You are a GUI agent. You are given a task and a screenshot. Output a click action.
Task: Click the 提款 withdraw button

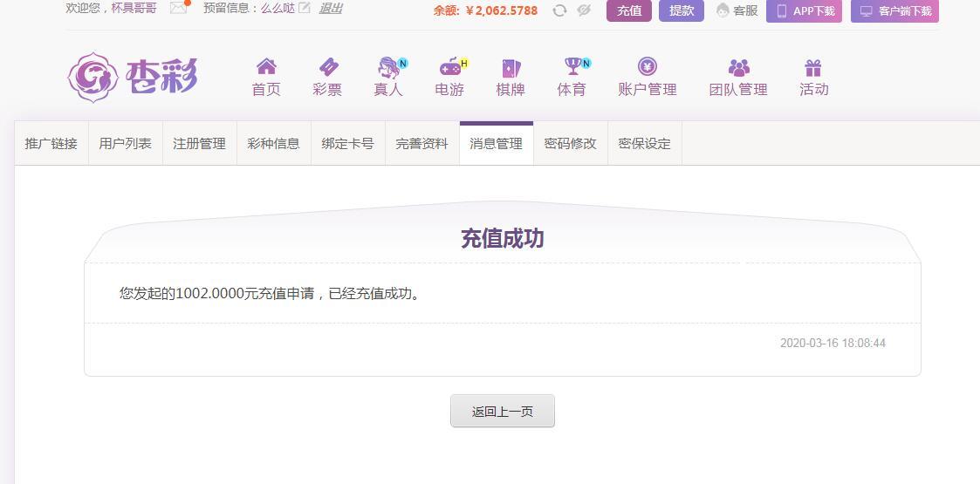pyautogui.click(x=682, y=10)
